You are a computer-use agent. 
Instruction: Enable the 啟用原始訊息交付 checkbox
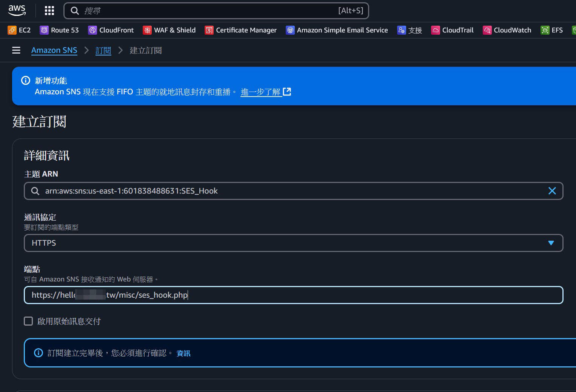coord(28,321)
